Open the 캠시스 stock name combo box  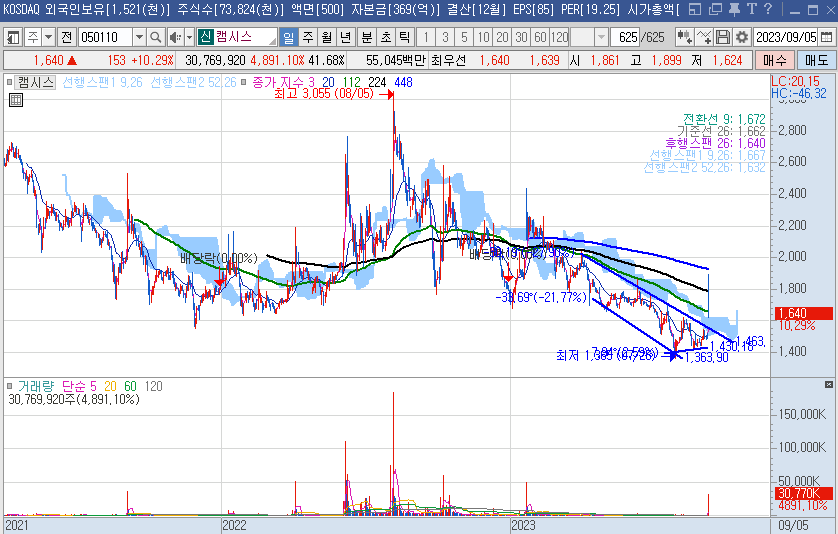pyautogui.click(x=237, y=37)
